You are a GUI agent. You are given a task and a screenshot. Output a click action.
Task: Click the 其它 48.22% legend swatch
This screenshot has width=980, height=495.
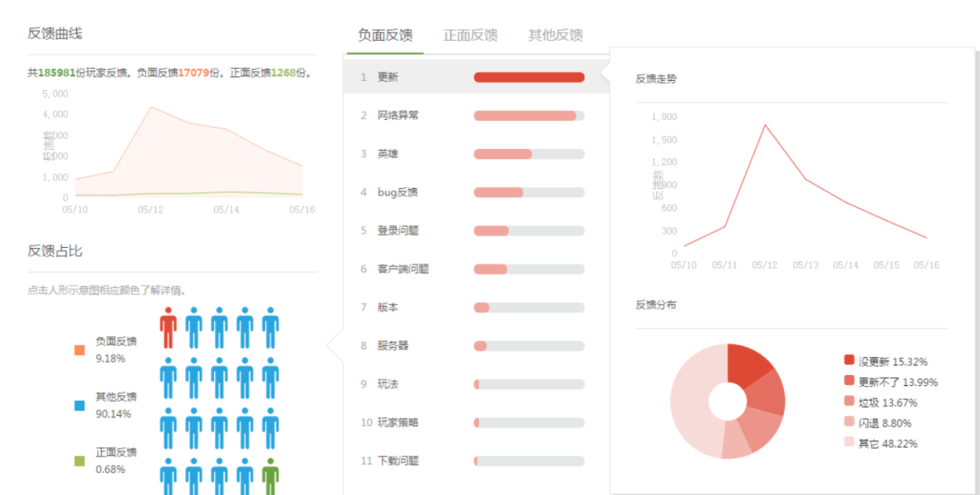coord(848,441)
